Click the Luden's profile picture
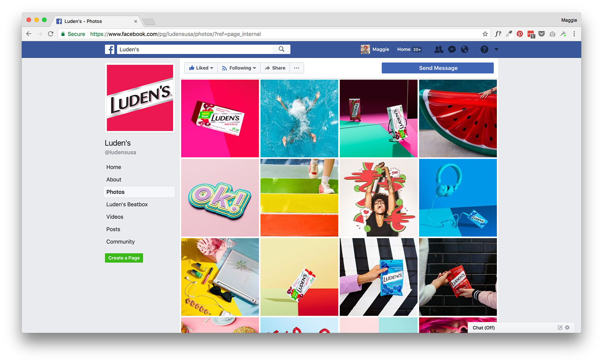This screenshot has height=364, width=603. [x=140, y=98]
